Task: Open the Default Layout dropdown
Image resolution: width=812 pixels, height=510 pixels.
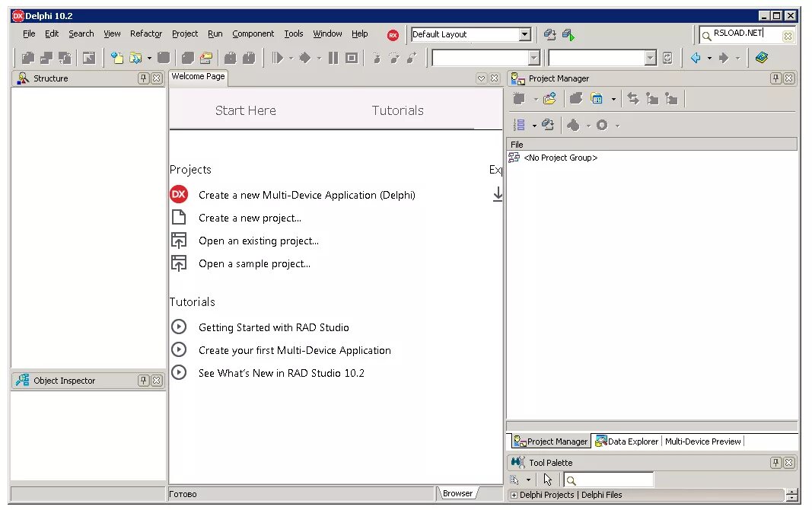Action: coord(524,35)
